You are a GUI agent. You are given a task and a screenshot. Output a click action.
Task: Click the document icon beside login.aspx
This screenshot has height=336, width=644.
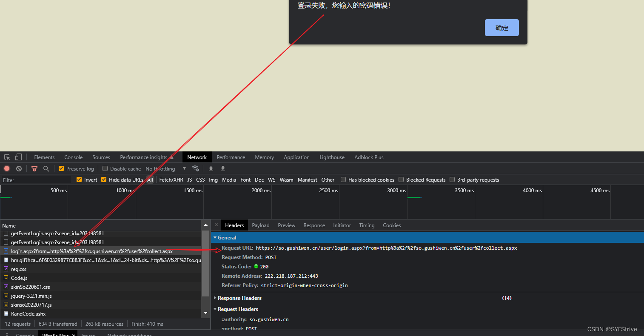(6, 251)
